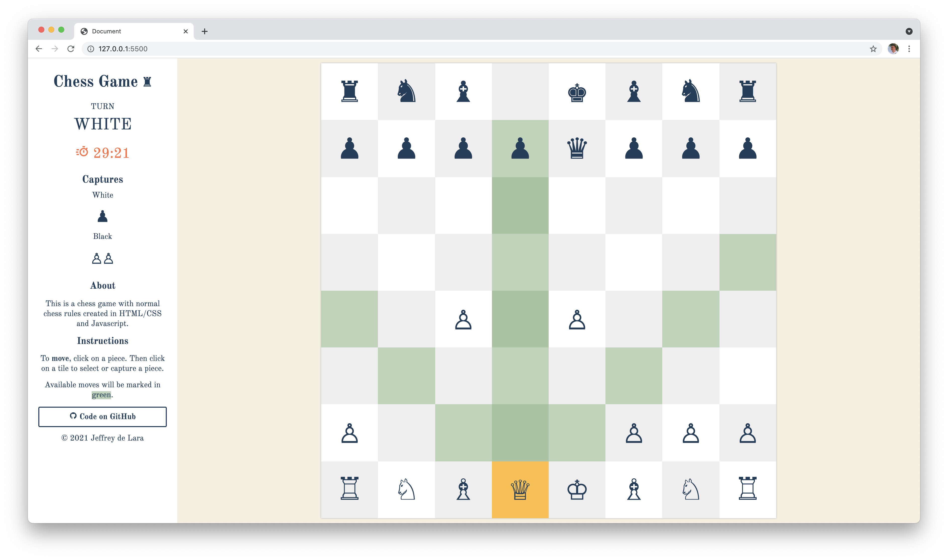Click the Instructions section heading
The height and width of the screenshot is (560, 948).
point(102,341)
